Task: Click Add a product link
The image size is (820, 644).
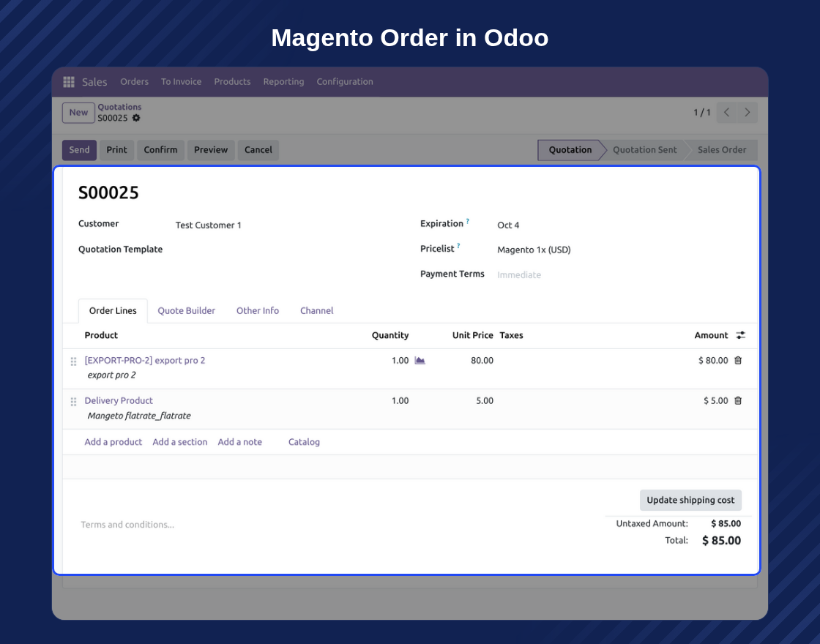Action: pos(113,442)
